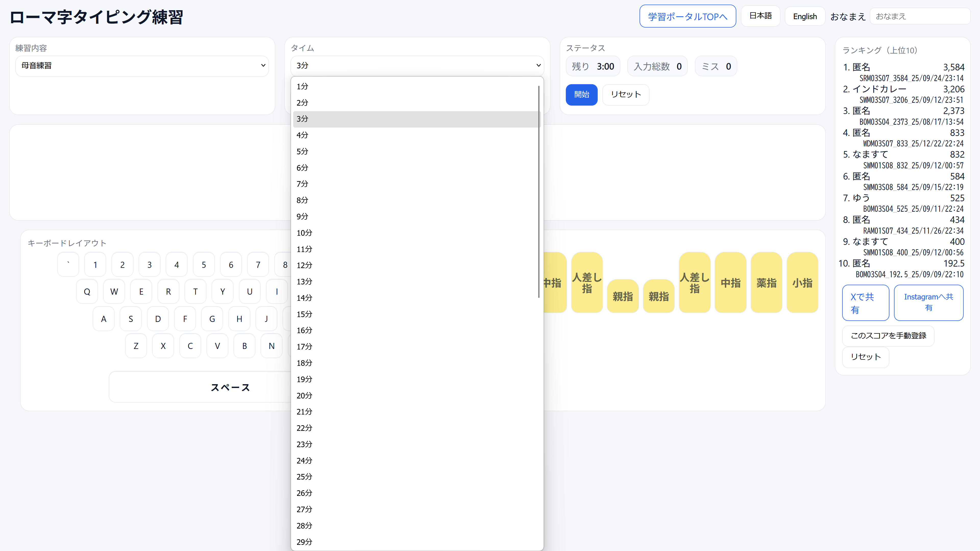Open the 学習ポータルTOPへ link
Viewport: 980px width, 551px height.
pos(688,16)
